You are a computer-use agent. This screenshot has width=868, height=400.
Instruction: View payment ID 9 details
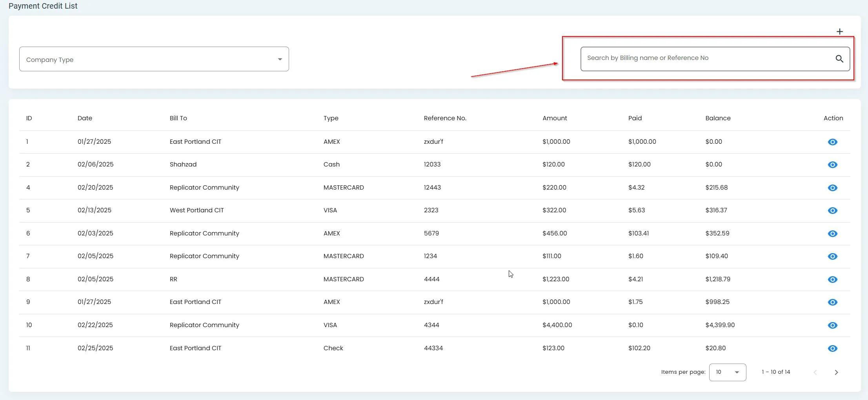coord(832,302)
